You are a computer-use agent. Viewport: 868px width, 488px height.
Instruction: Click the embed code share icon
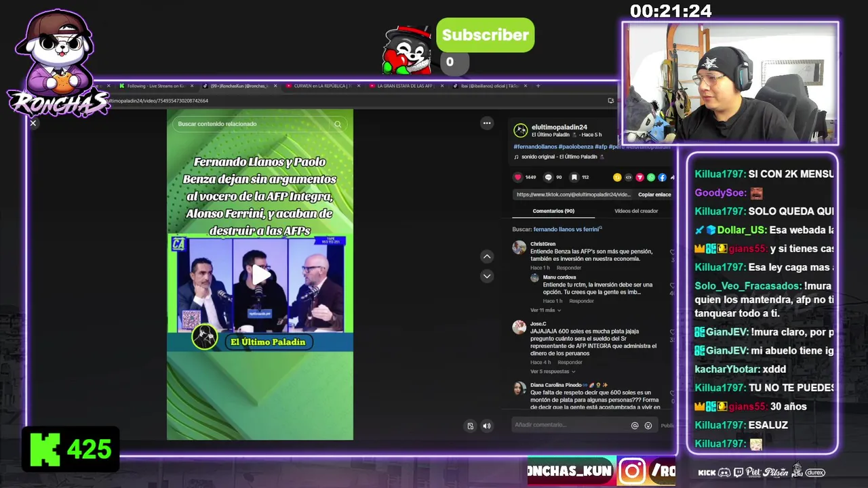pos(629,177)
